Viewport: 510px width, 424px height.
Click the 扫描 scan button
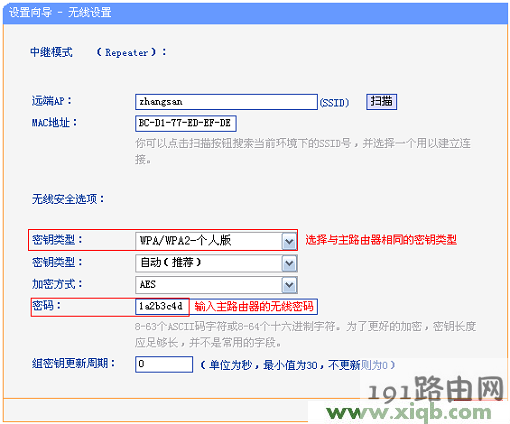[381, 102]
